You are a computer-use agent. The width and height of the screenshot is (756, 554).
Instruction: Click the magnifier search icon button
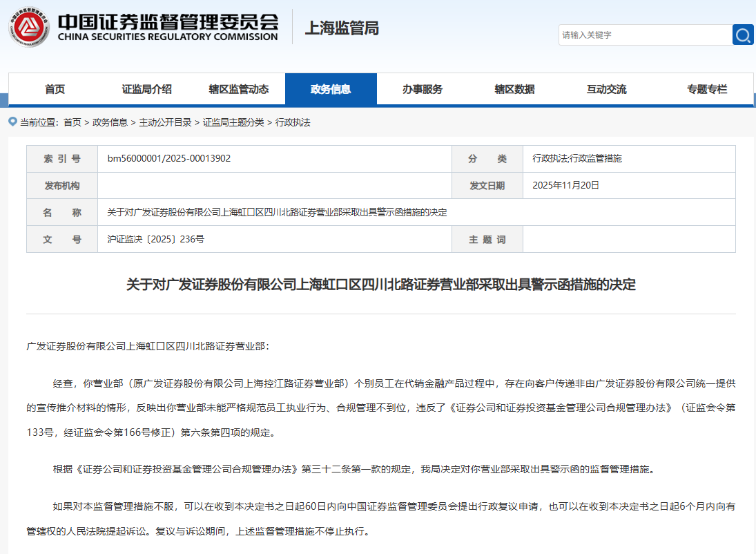pyautogui.click(x=743, y=35)
